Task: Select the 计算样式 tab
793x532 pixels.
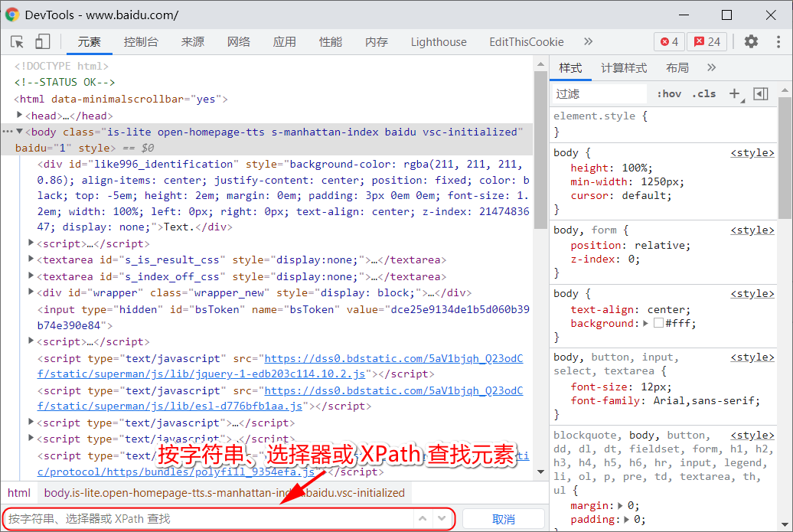Action: [624, 68]
